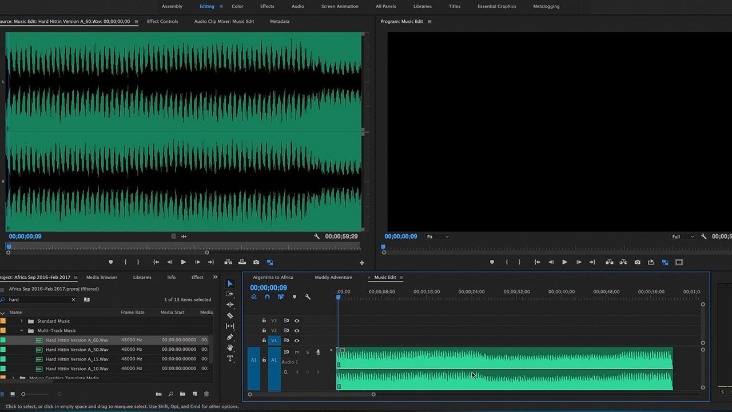Open timeline wrench display settings
732x412 pixels.
308,297
